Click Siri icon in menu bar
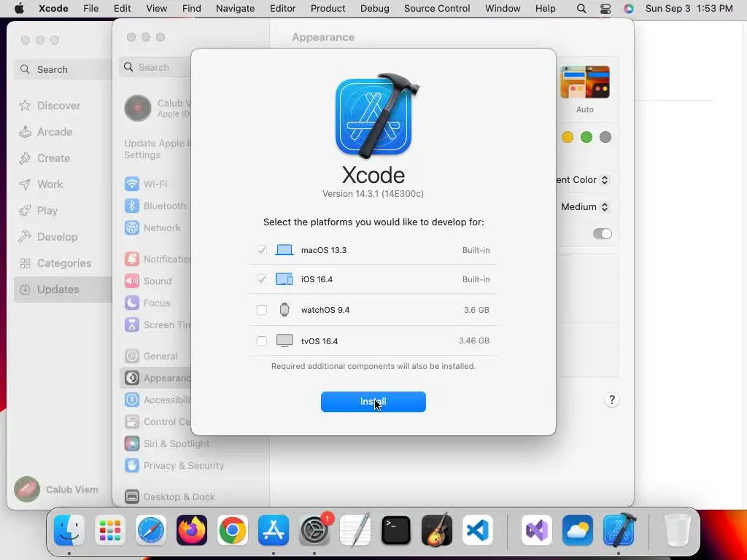747x560 pixels. click(629, 8)
